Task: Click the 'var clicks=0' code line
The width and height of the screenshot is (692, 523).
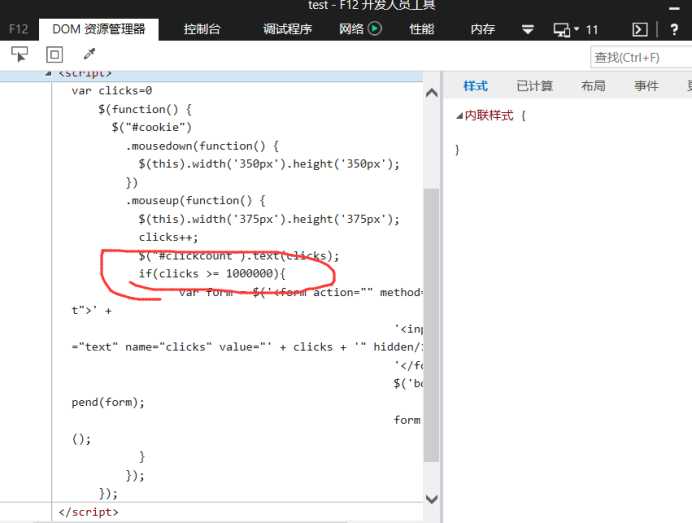Action: [112, 90]
